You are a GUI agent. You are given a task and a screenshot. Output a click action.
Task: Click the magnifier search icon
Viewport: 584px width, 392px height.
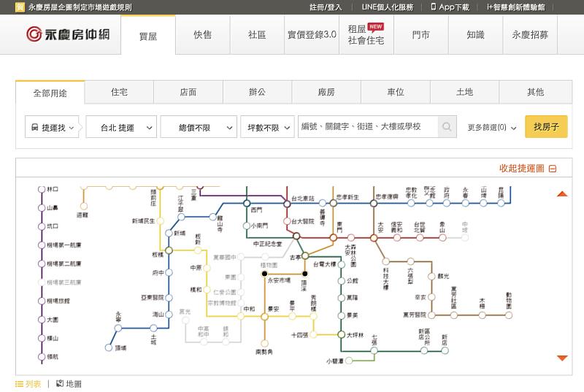pos(447,127)
